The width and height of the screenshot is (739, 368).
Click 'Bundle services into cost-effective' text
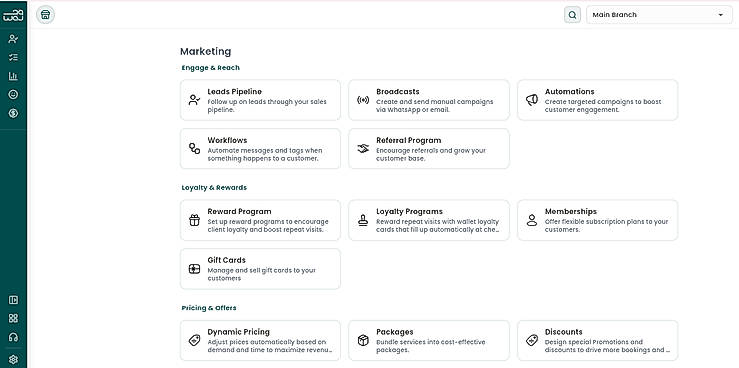coord(430,346)
